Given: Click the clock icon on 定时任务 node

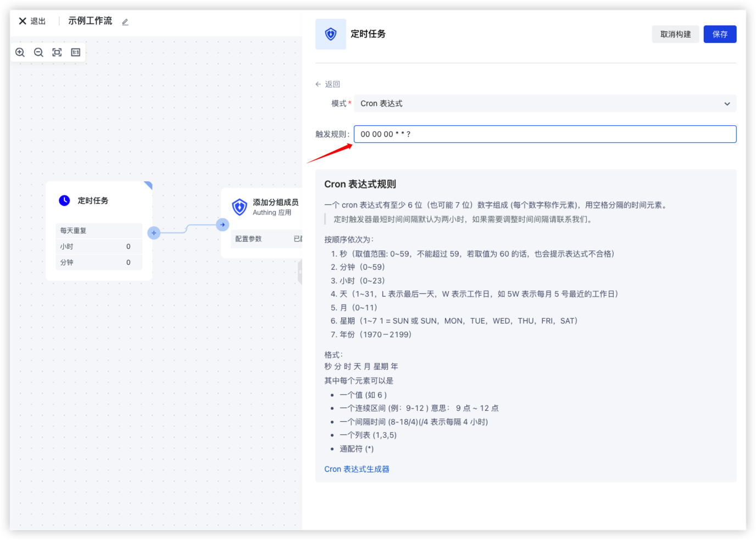Looking at the screenshot, I should pos(64,201).
